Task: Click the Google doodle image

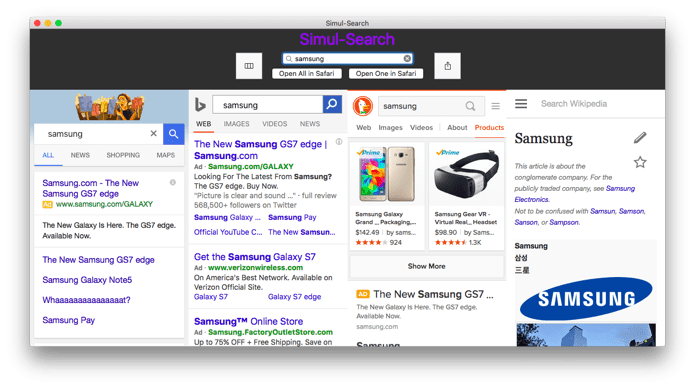Action: [109, 107]
